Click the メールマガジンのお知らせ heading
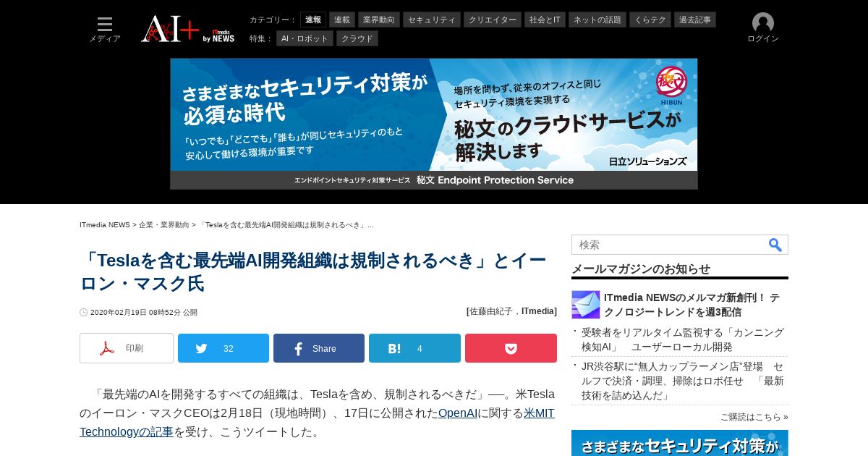The width and height of the screenshot is (868, 456). click(641, 269)
